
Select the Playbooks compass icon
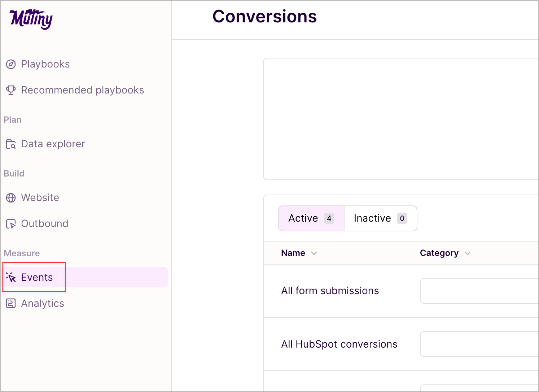click(x=11, y=64)
